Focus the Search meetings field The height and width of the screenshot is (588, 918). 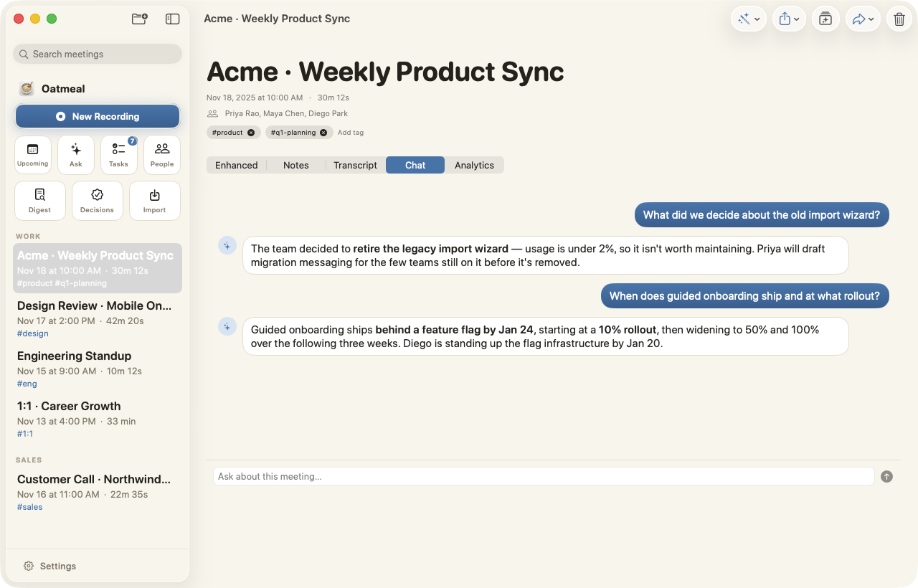pyautogui.click(x=98, y=54)
